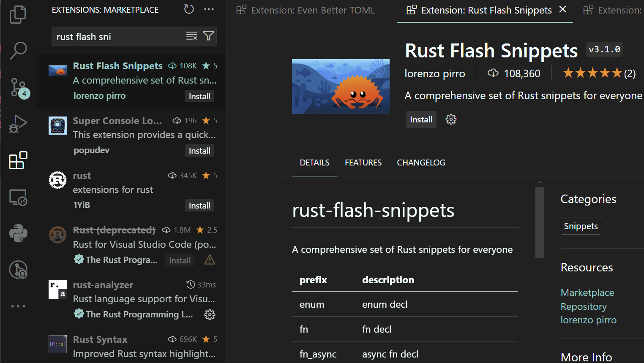Click the rust-analyzer extension icon
This screenshot has height=363, width=644.
coord(57,290)
